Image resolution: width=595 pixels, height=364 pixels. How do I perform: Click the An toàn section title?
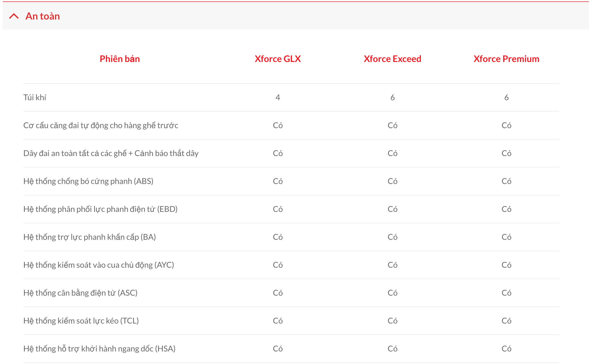(43, 16)
